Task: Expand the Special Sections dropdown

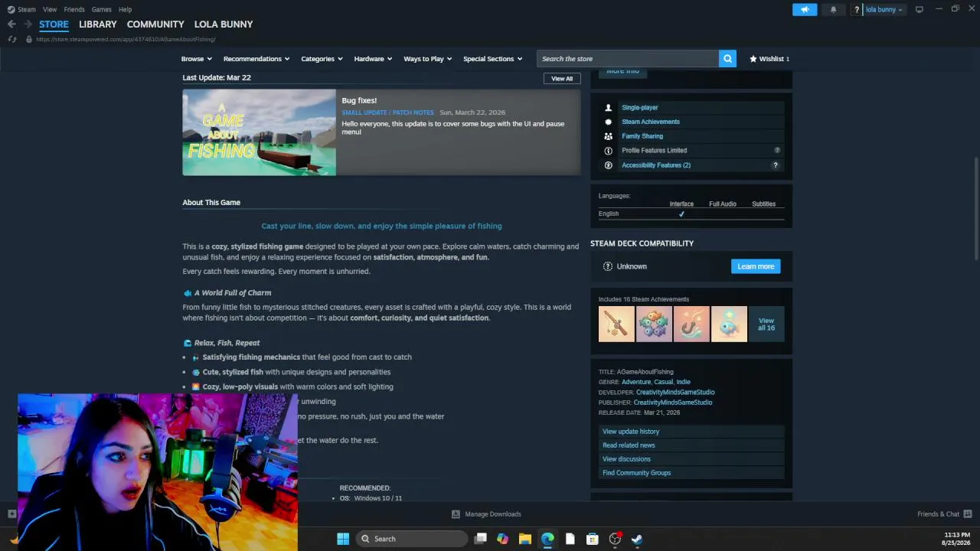Action: coord(493,59)
